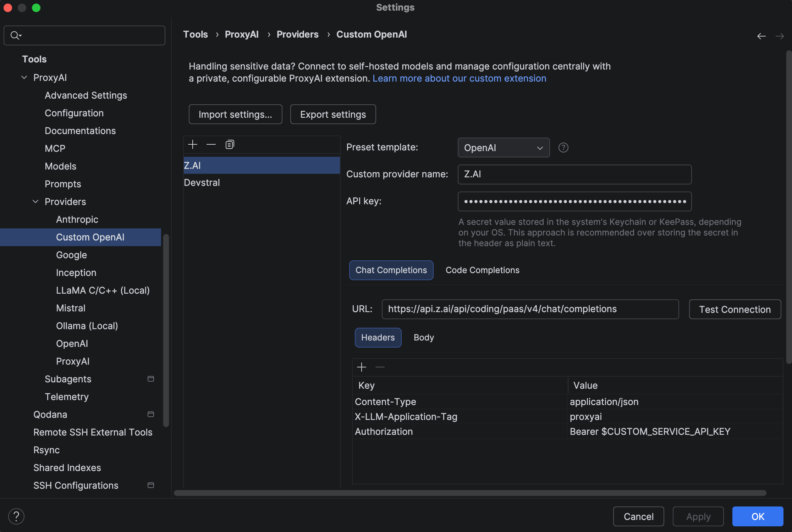Add a new custom provider entry

[x=193, y=144]
